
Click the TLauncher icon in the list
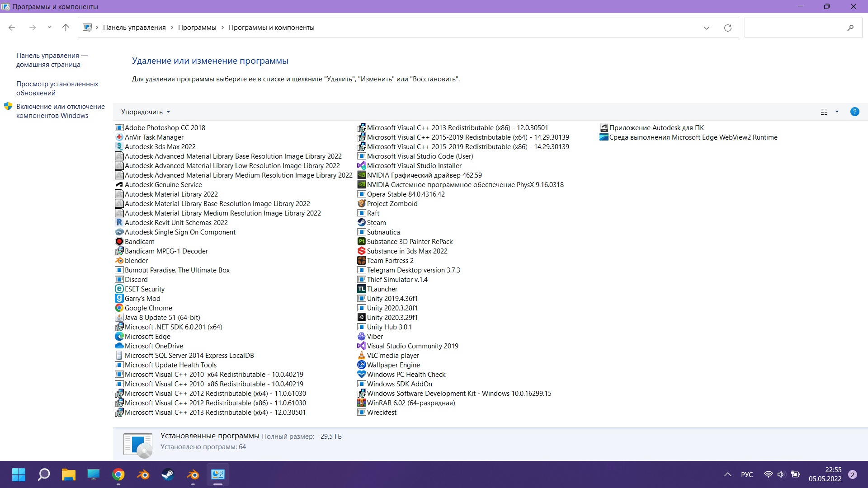coord(361,289)
